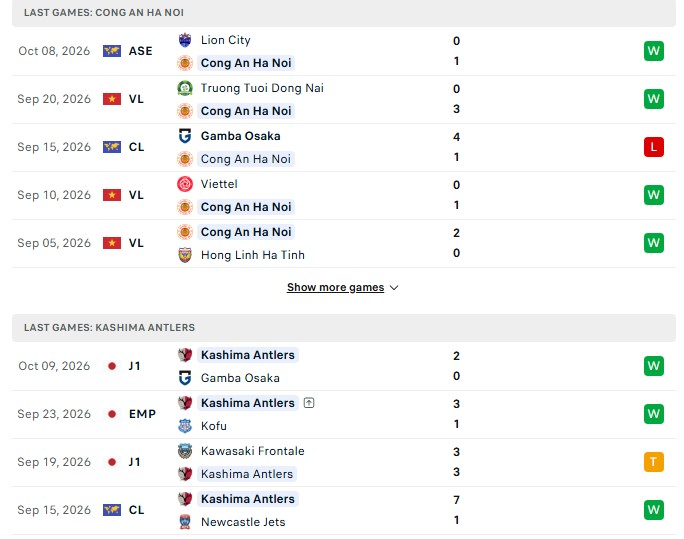Click the chevron next to Show more games
This screenshot has width=684, height=539.
click(394, 288)
